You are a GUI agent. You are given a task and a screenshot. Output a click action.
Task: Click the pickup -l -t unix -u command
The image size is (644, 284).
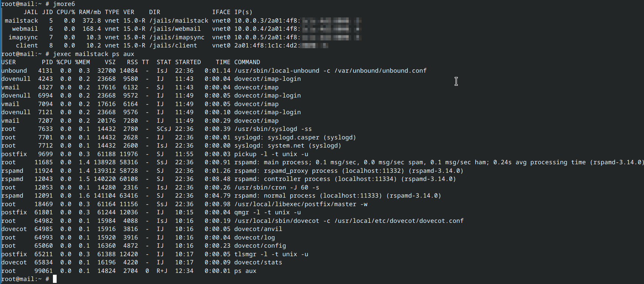(271, 154)
